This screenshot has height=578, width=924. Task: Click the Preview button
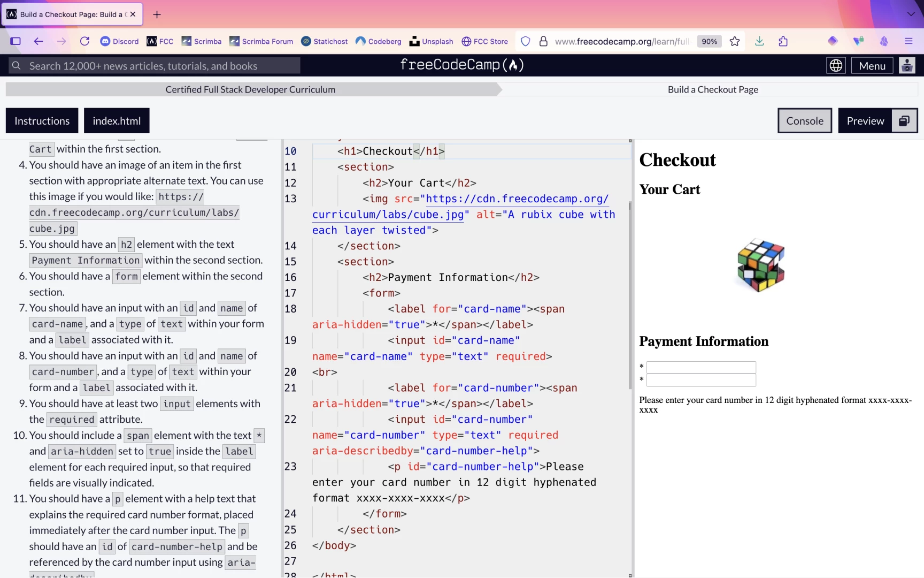[x=865, y=120]
